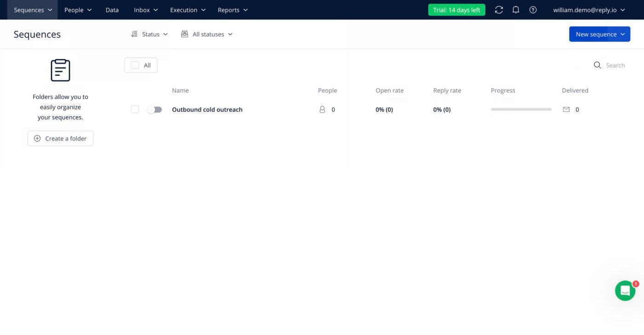Click the sync refresh icon in header
The height and width of the screenshot is (335, 644).
[499, 10]
